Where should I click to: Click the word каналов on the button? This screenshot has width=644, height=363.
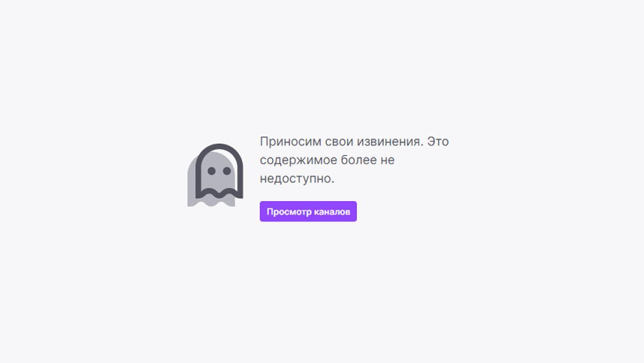332,212
